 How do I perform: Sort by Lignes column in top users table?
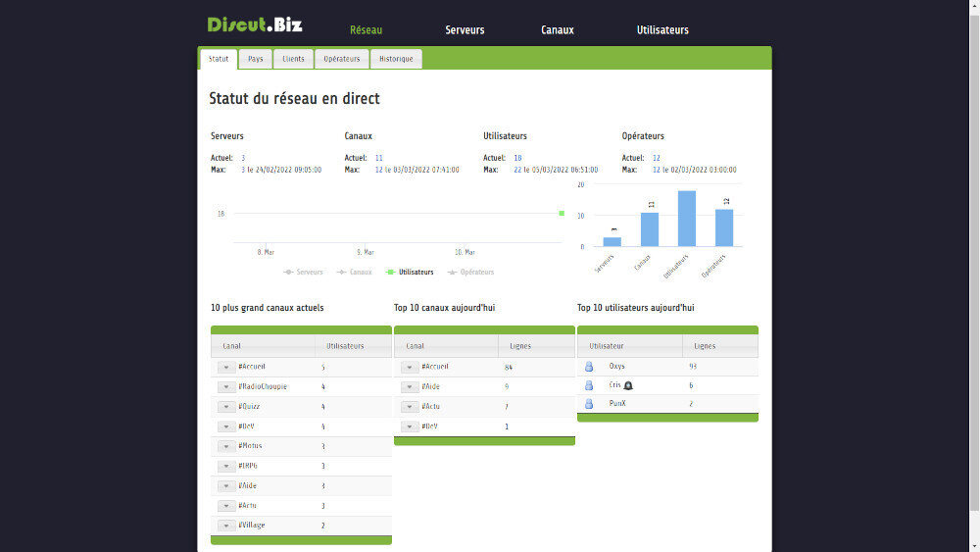click(705, 346)
